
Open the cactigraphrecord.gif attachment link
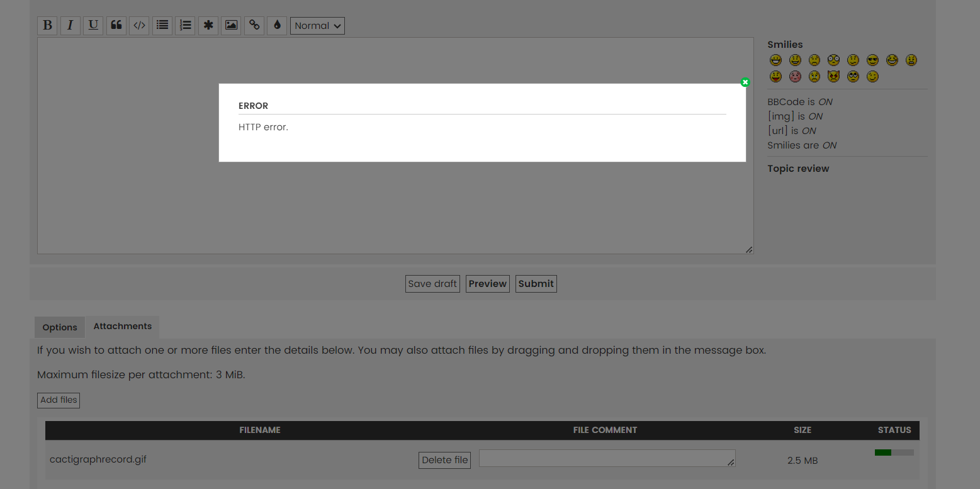click(x=98, y=459)
